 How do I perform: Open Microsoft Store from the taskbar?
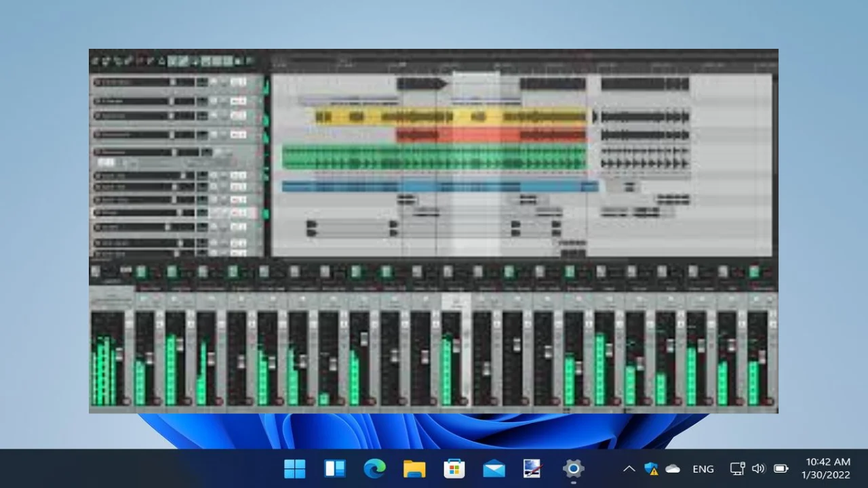454,468
